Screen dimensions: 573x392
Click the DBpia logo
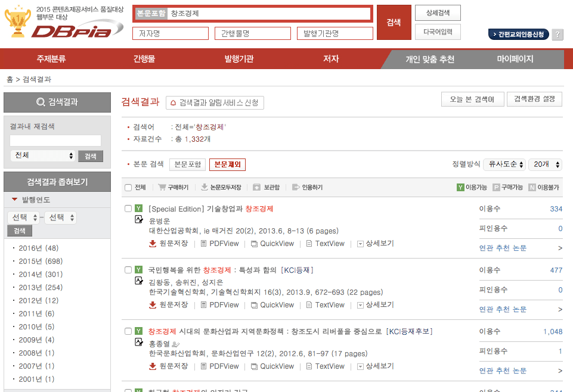pos(70,31)
